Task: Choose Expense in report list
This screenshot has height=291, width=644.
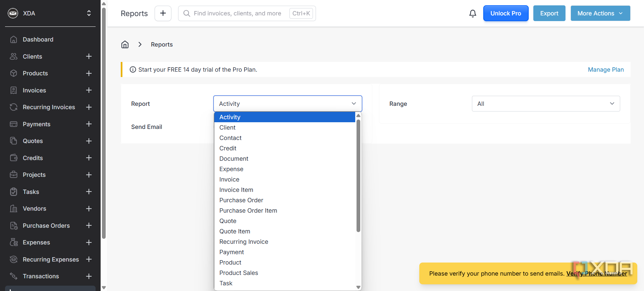Action: point(285,169)
